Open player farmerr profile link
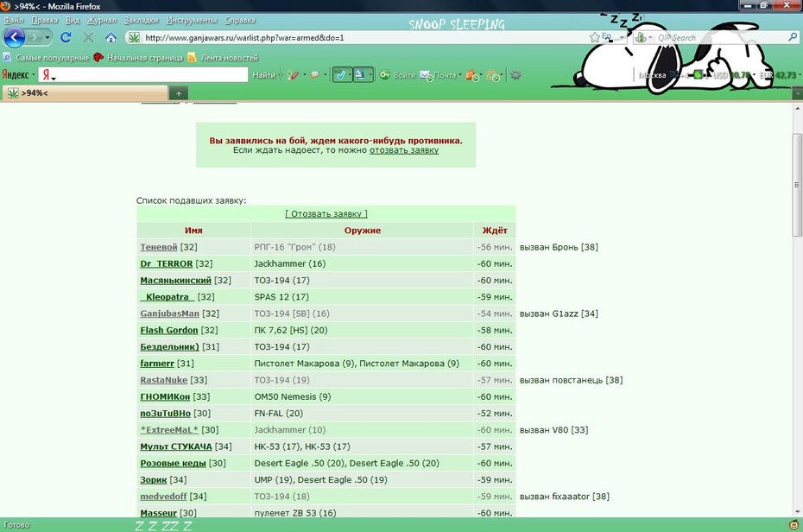 click(157, 364)
